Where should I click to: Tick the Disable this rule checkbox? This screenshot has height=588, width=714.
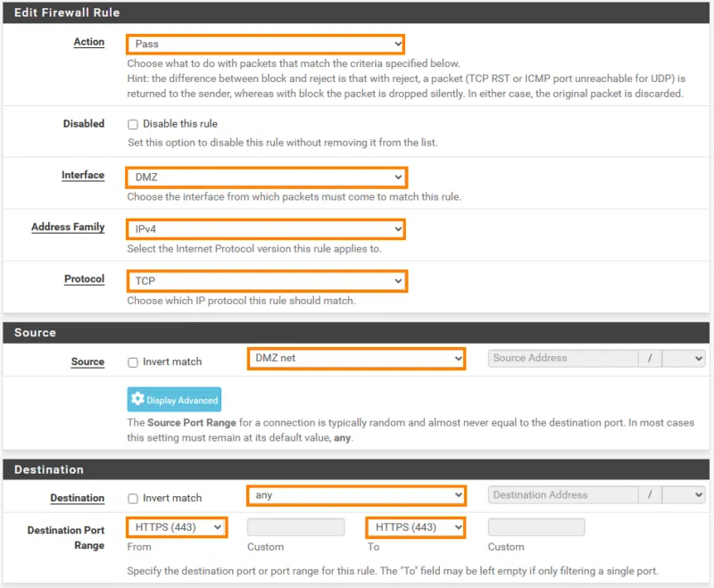coord(133,124)
